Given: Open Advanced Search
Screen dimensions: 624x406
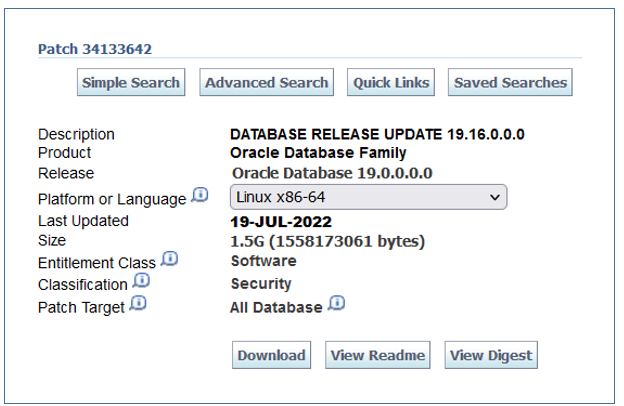Looking at the screenshot, I should [267, 82].
